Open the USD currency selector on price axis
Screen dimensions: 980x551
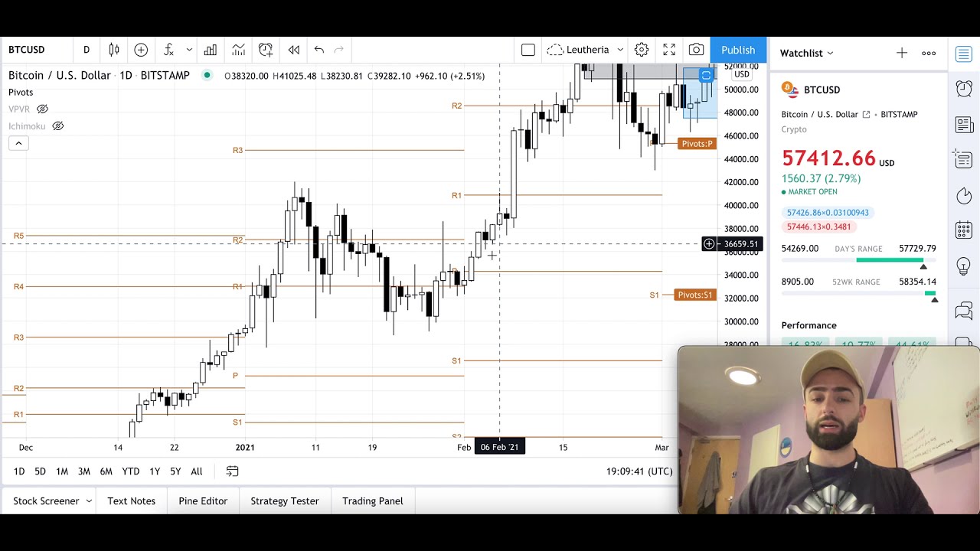(741, 74)
